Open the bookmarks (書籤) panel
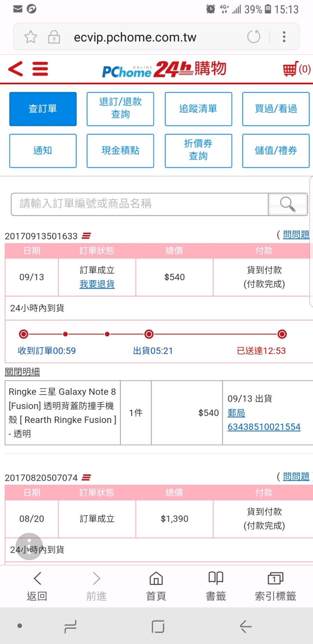Image resolution: width=313 pixels, height=644 pixels. pyautogui.click(x=216, y=587)
